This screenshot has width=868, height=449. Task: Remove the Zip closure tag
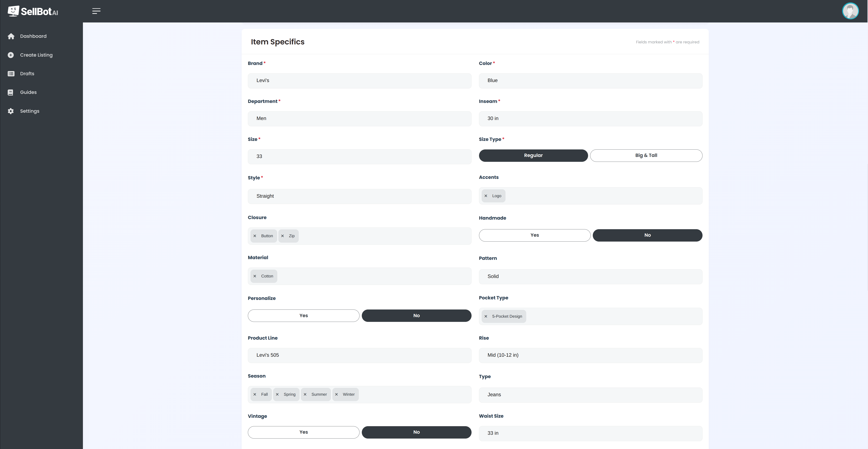click(282, 236)
